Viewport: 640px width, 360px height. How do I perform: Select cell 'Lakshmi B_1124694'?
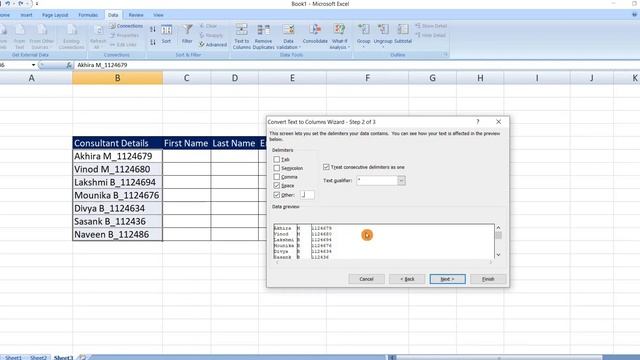click(118, 182)
